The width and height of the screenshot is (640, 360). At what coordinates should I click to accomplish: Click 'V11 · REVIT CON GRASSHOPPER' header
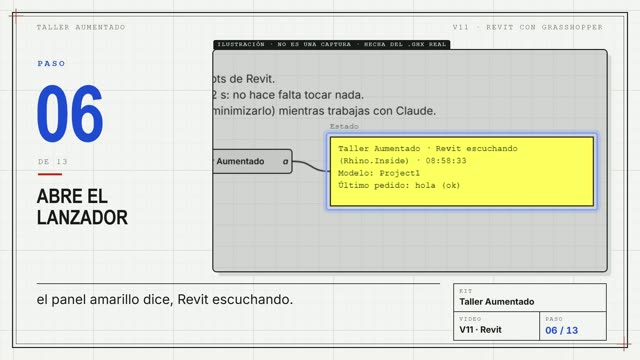(527, 27)
